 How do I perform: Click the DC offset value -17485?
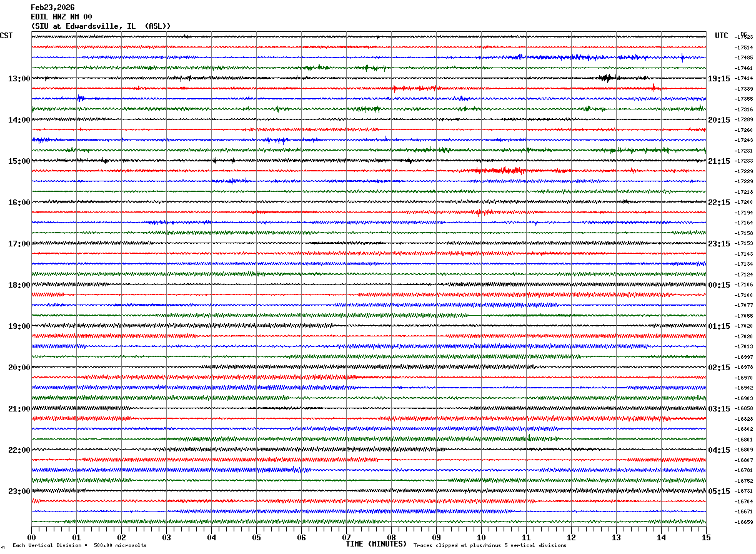[x=744, y=58]
